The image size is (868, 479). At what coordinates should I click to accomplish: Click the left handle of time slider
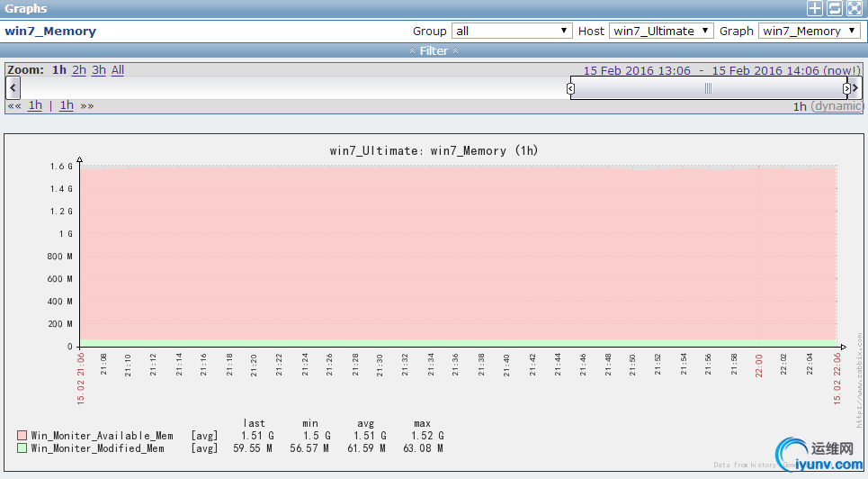point(571,88)
